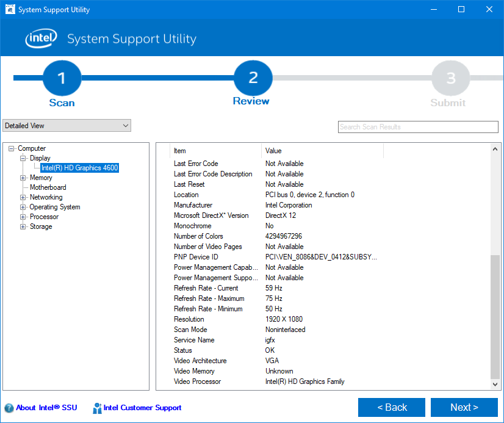The image size is (504, 423).
Task: Click the Review step label
Action: pyautogui.click(x=251, y=101)
